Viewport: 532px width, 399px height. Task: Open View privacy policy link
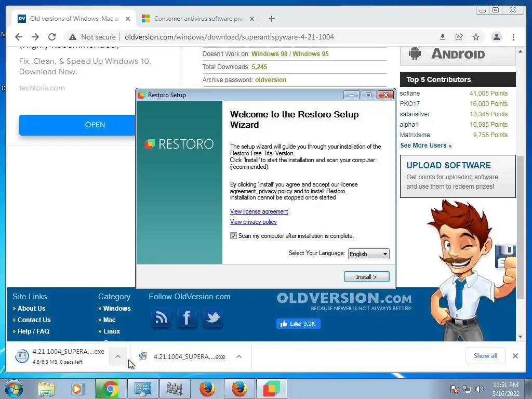(x=254, y=222)
